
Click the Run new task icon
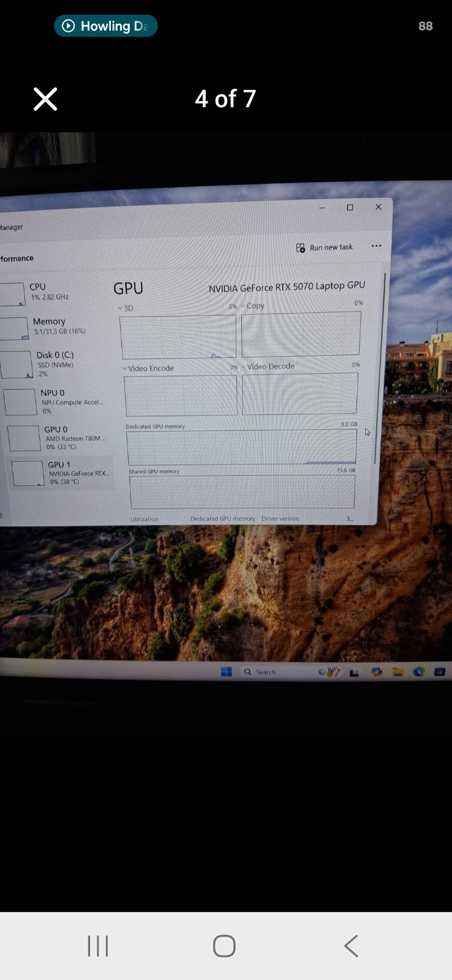pyautogui.click(x=301, y=248)
